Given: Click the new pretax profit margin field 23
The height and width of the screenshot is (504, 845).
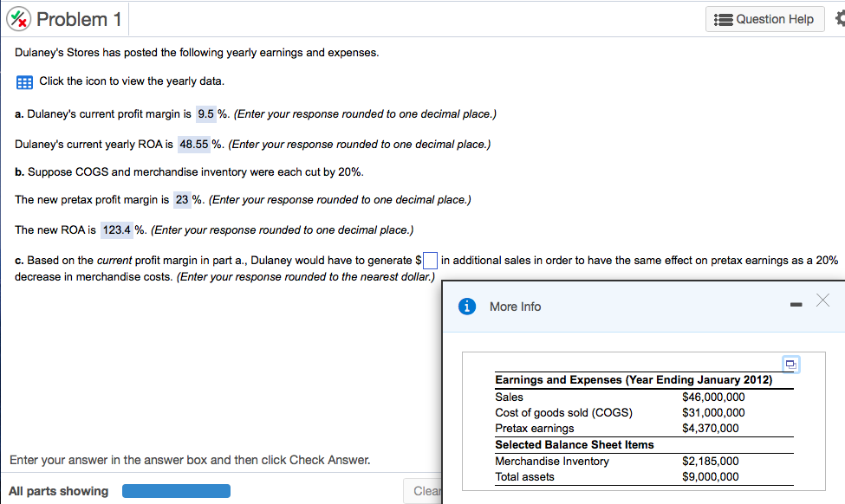Looking at the screenshot, I should click(182, 200).
